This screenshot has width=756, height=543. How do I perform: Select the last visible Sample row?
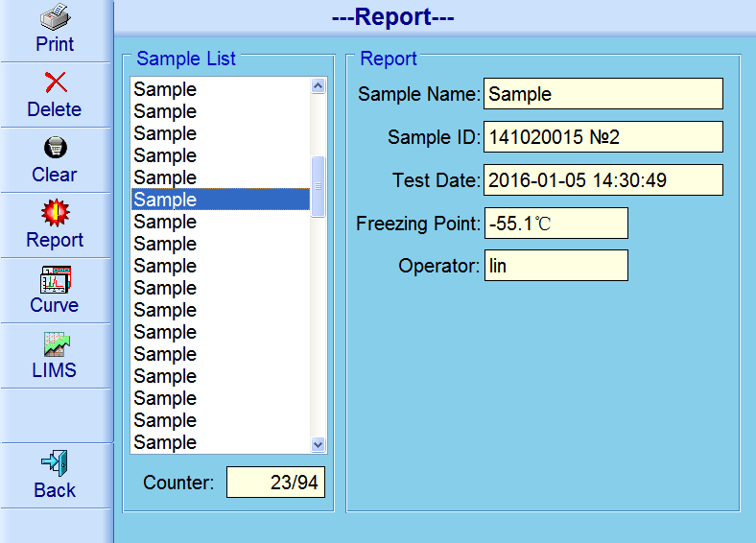tap(221, 442)
